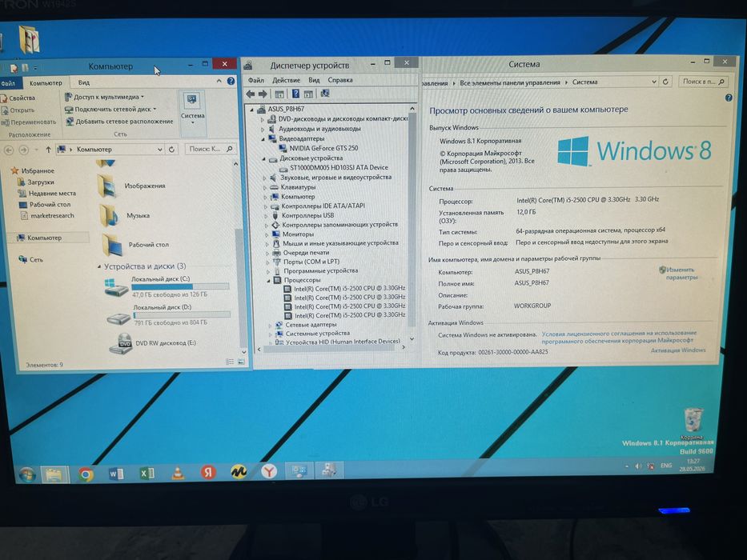Click Подключить сетевой диск button
This screenshot has width=747, height=560.
[x=110, y=109]
